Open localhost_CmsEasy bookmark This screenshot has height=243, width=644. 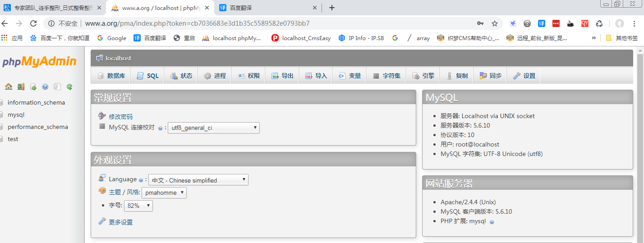pos(301,38)
